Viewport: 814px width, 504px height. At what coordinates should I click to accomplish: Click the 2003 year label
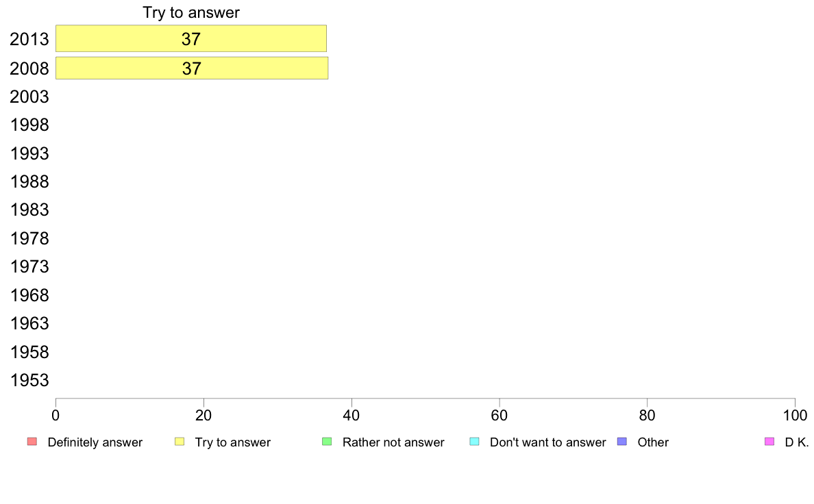(x=29, y=97)
